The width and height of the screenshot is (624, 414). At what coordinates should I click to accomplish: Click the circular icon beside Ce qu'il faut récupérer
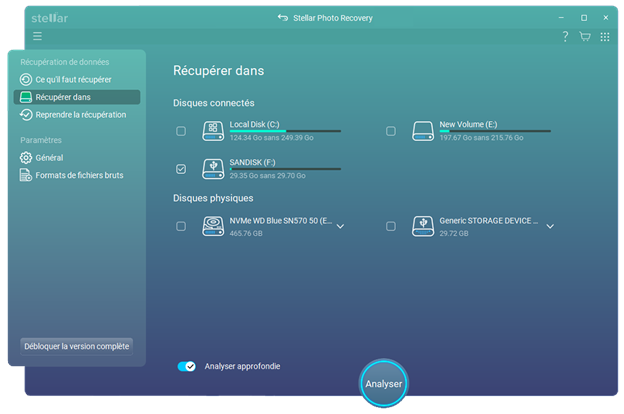[x=26, y=80]
